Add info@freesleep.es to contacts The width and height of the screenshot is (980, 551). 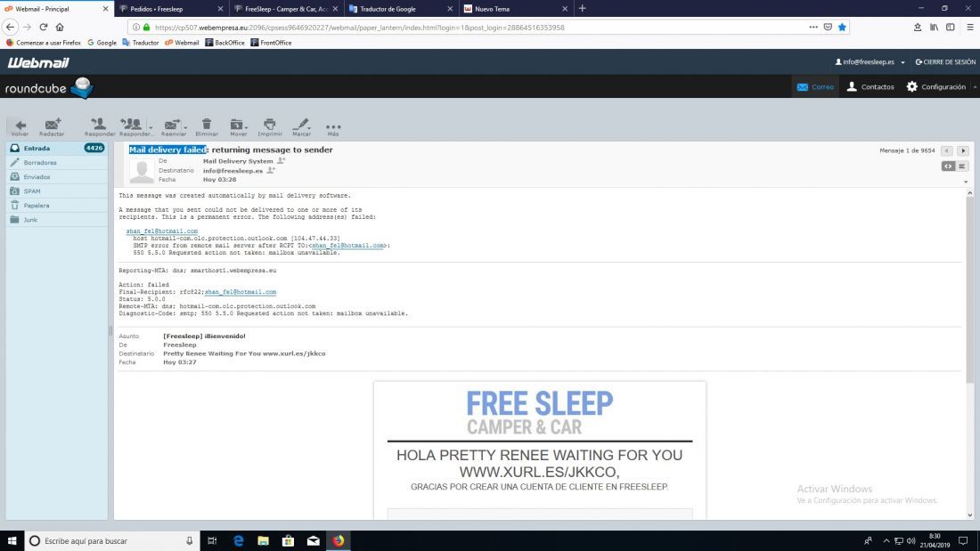click(x=271, y=170)
